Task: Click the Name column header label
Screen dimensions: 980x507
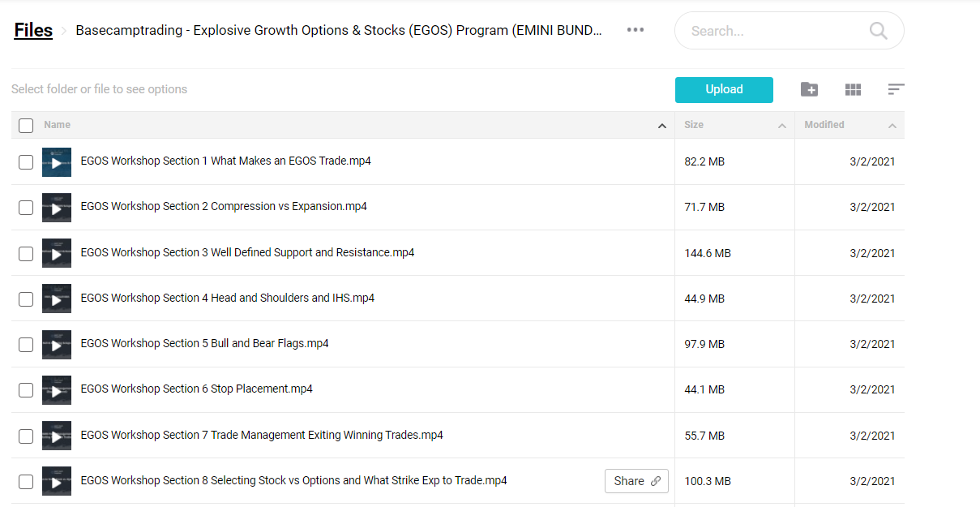Action: 57,125
